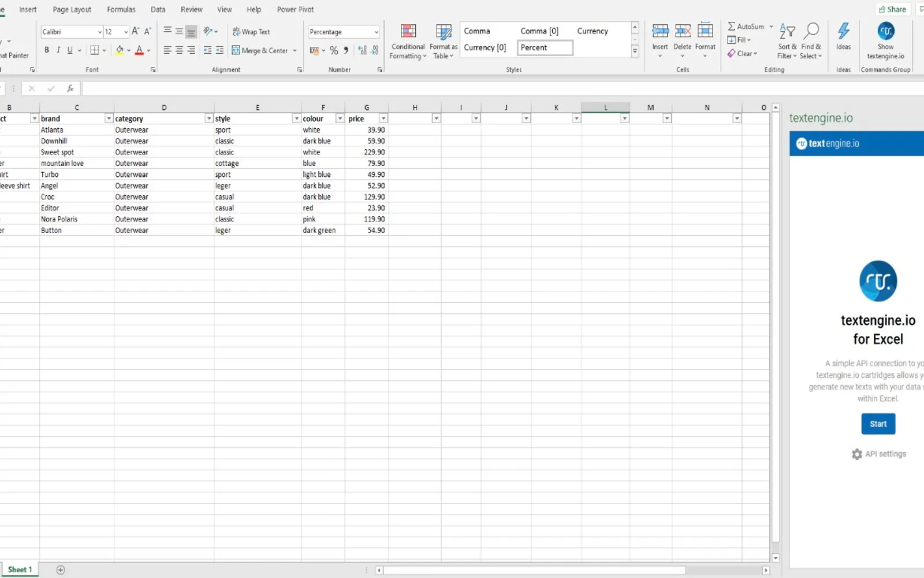Click the insert function fx icon
924x578 pixels.
click(x=70, y=88)
